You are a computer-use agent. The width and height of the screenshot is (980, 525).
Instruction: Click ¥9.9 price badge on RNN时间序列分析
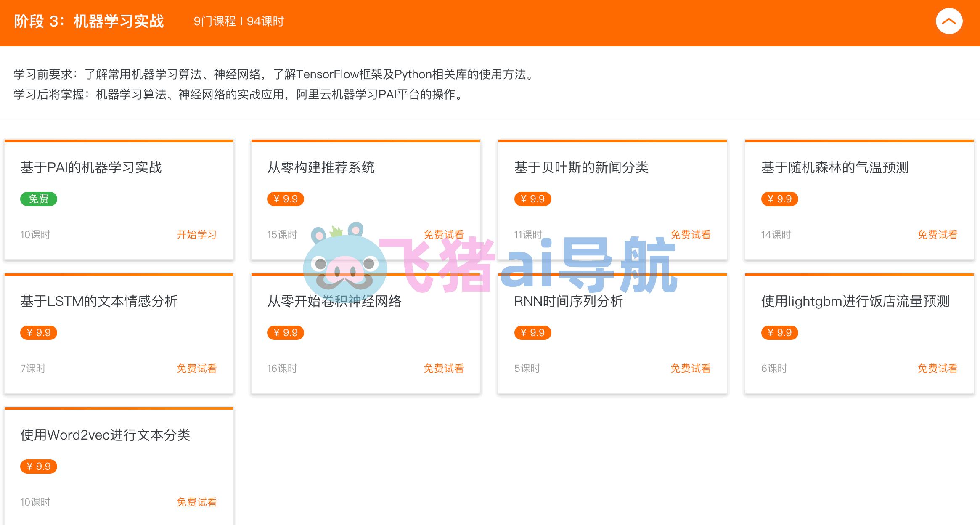pyautogui.click(x=532, y=332)
